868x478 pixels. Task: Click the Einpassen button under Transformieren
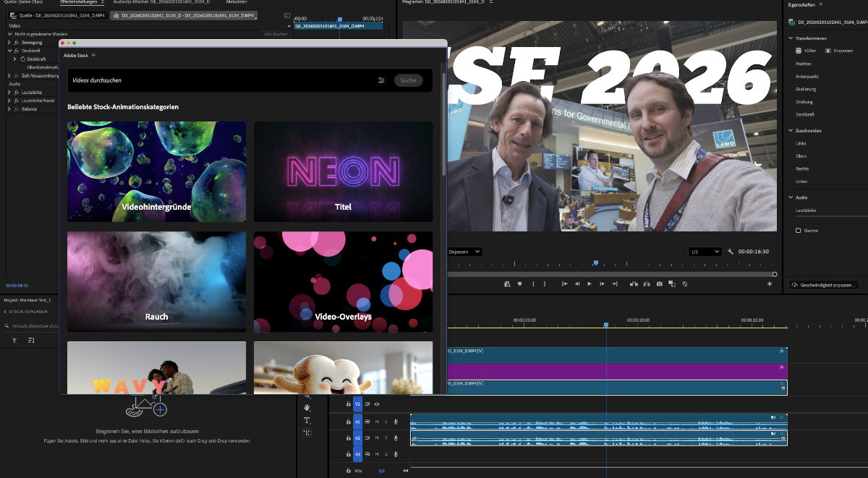coord(839,51)
